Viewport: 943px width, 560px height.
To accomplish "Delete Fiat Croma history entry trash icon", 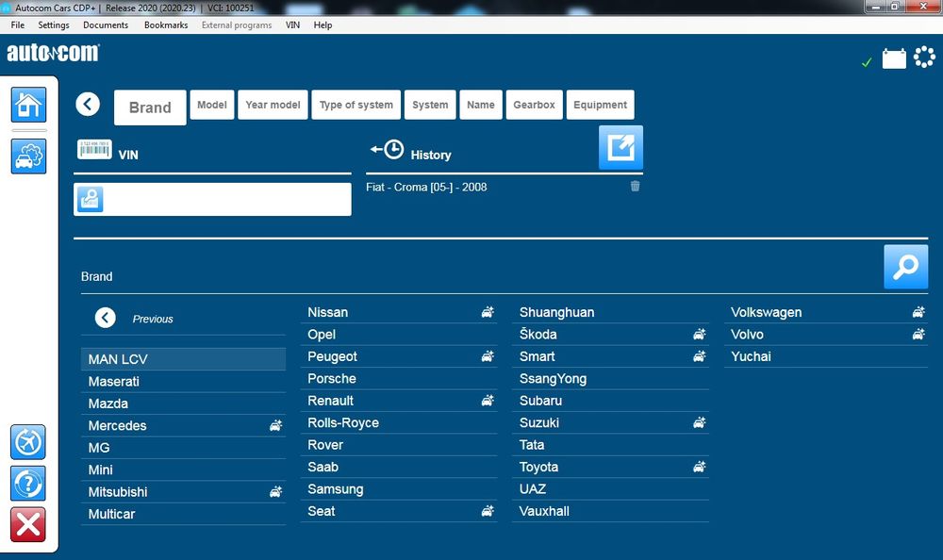I will pos(635,186).
